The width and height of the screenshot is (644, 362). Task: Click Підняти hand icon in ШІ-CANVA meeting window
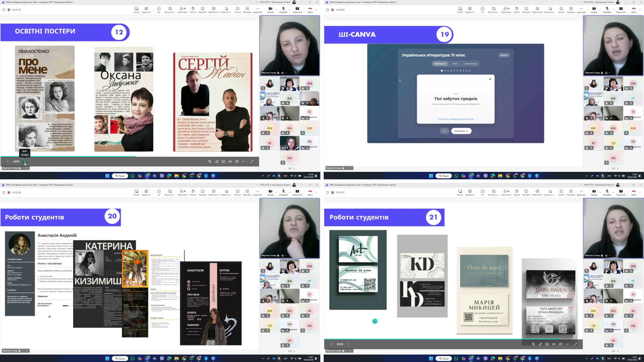point(517,9)
